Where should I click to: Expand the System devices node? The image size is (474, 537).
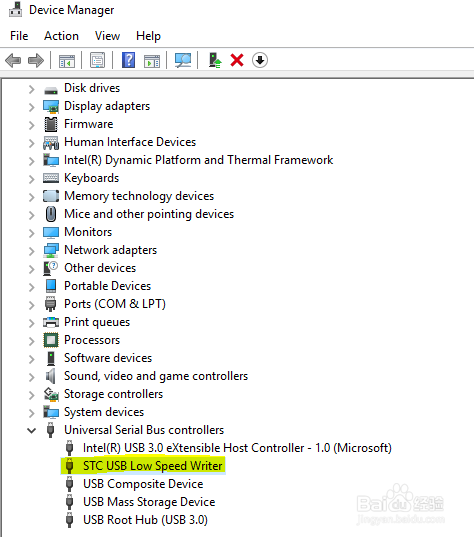[x=32, y=413]
